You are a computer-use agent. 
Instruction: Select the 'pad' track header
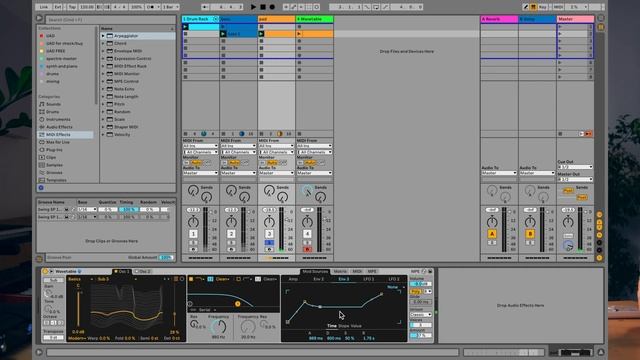(276, 19)
